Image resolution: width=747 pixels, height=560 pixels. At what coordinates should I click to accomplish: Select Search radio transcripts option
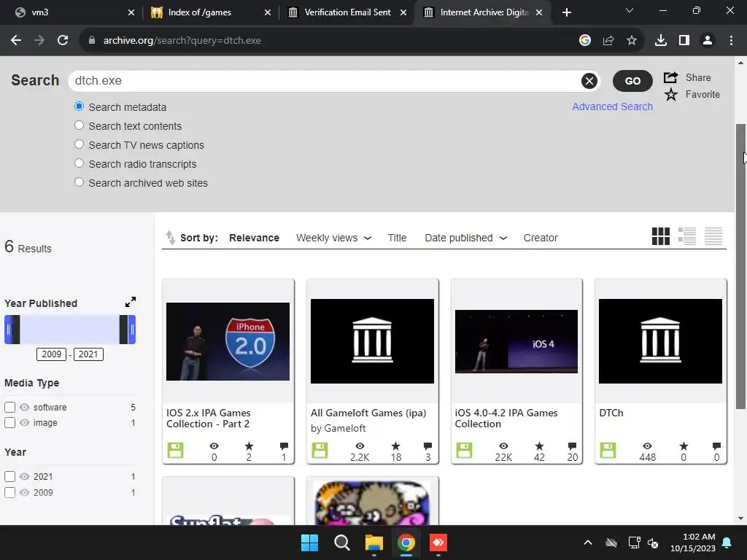tap(79, 163)
